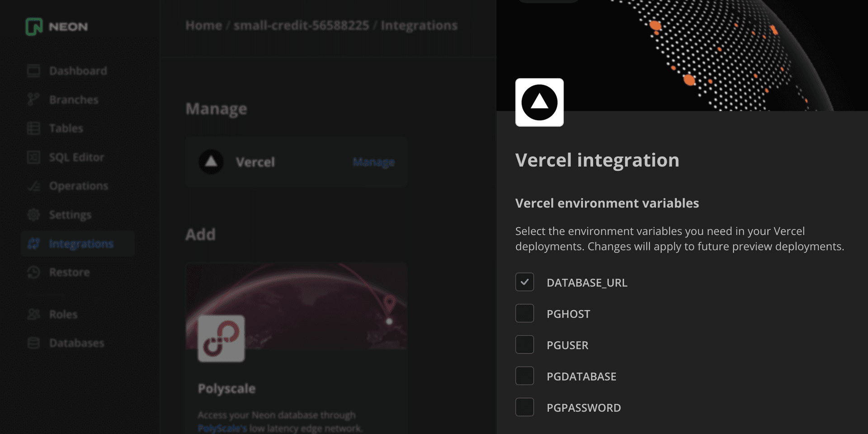Open Databases from the sidebar
This screenshot has width=868, height=434.
[78, 343]
